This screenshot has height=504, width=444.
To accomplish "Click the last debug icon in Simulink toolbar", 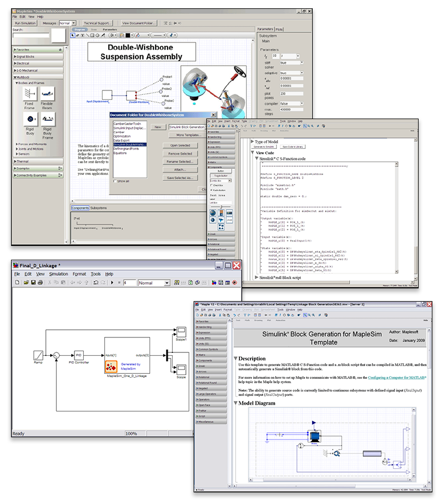I will tap(235, 282).
